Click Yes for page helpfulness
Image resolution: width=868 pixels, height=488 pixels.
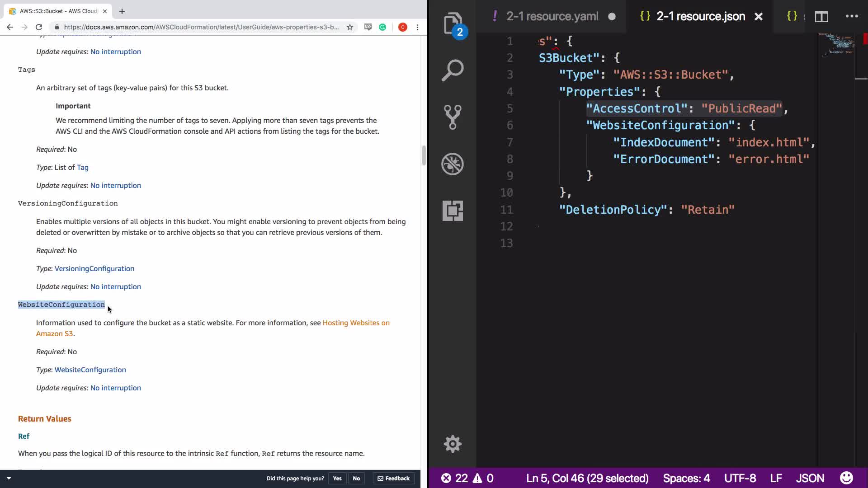click(x=337, y=479)
